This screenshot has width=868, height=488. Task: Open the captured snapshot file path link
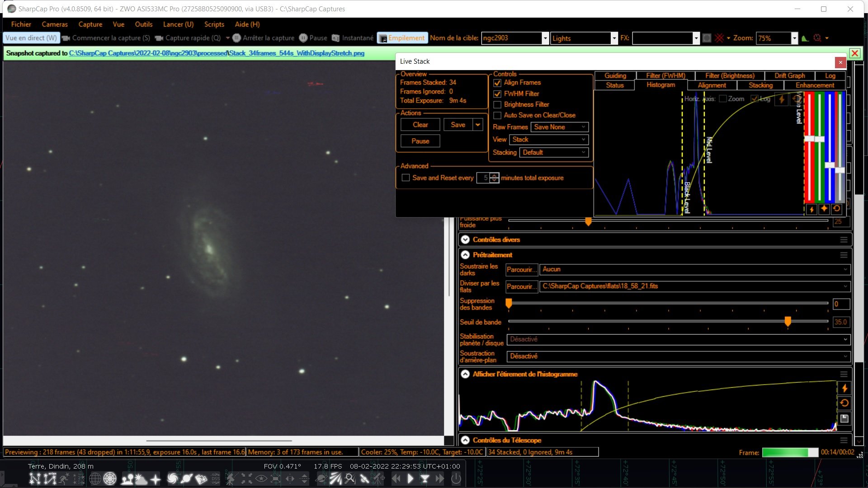pyautogui.click(x=217, y=53)
